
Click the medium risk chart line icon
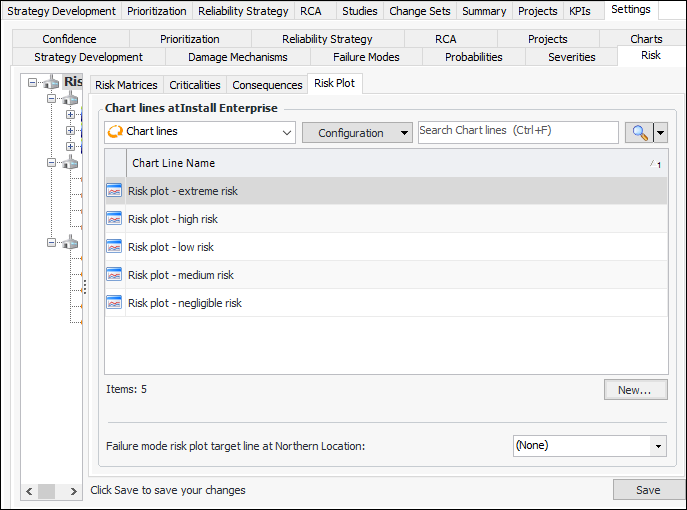(x=114, y=275)
